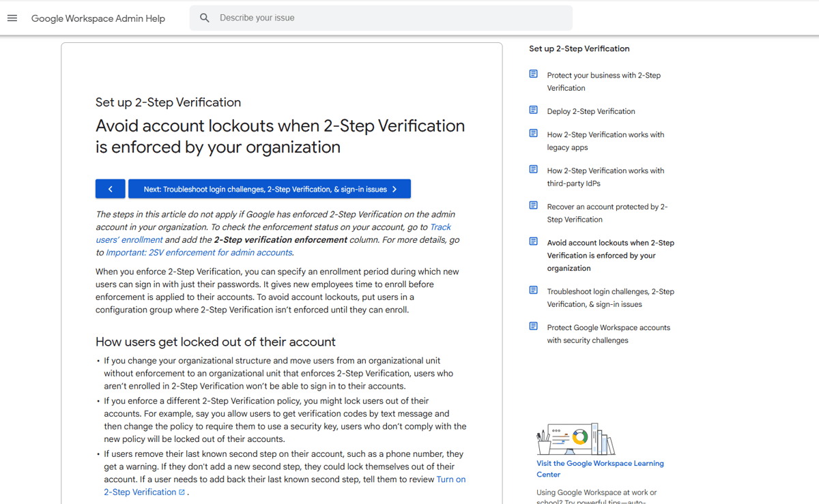819x504 pixels.
Task: Open How 2-Step Verification works with legacy apps
Action: 605,141
